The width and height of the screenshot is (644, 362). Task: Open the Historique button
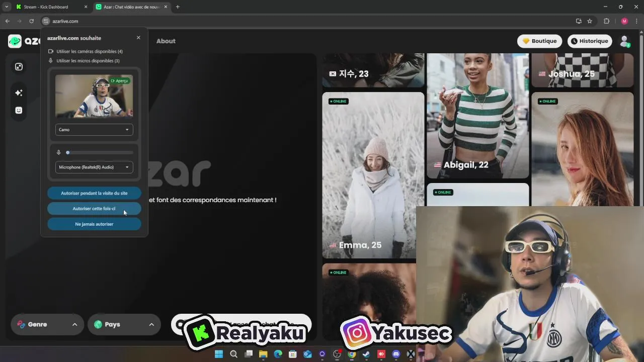(590, 41)
